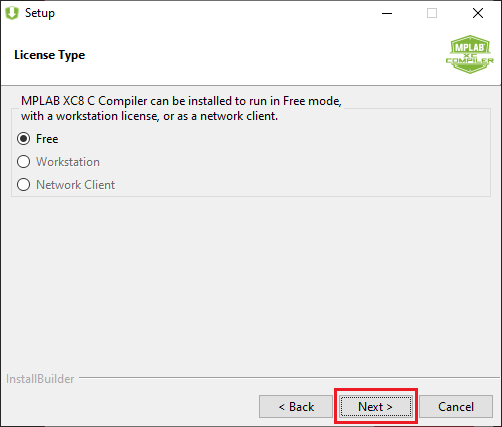Click the "Network Client" label text

coord(75,185)
